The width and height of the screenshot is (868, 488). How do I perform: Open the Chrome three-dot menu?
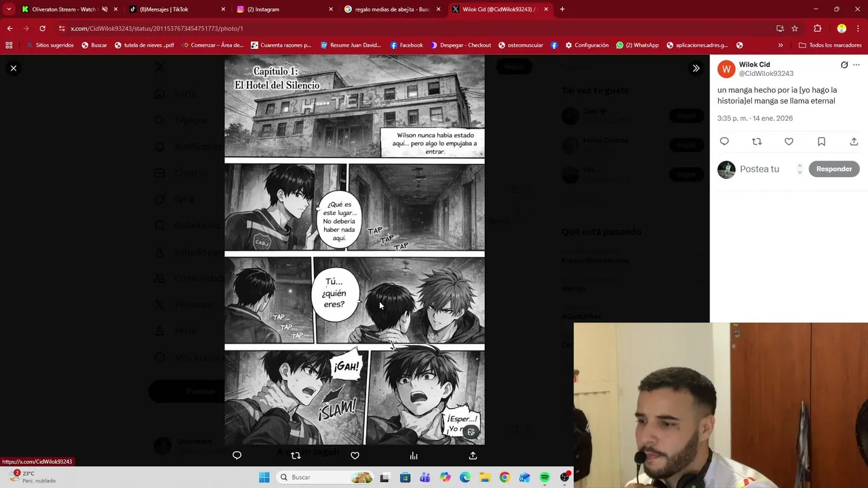pyautogui.click(x=859, y=28)
